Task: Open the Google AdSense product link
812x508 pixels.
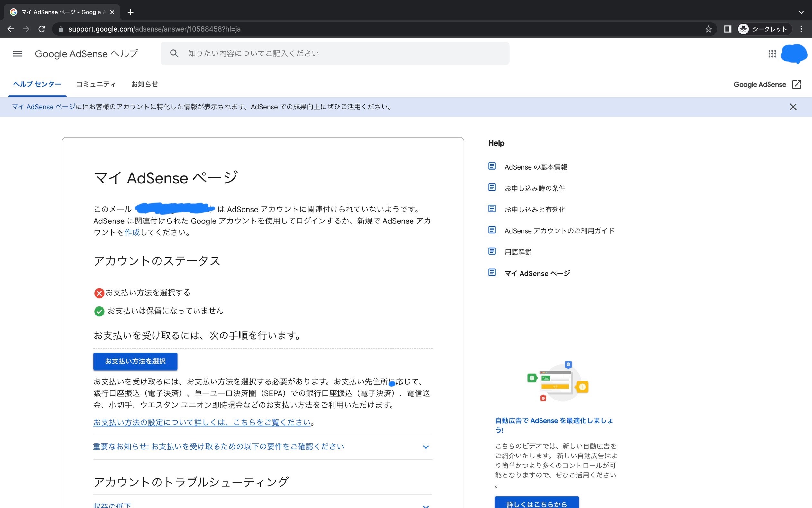Action: [760, 84]
